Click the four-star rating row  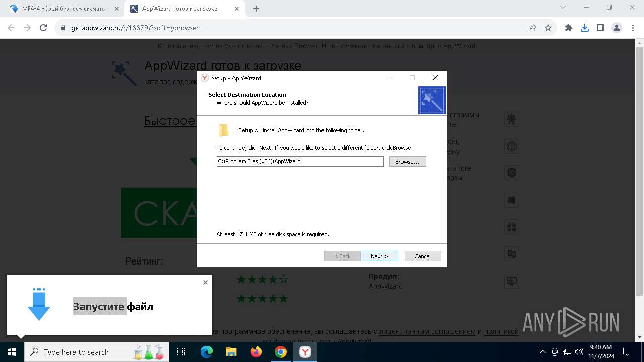[x=262, y=279]
